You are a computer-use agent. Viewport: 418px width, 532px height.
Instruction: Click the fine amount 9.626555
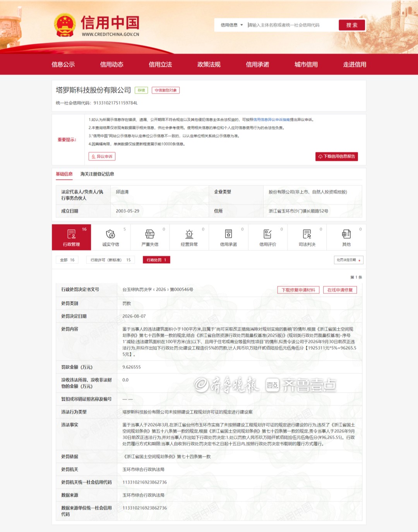tap(132, 367)
